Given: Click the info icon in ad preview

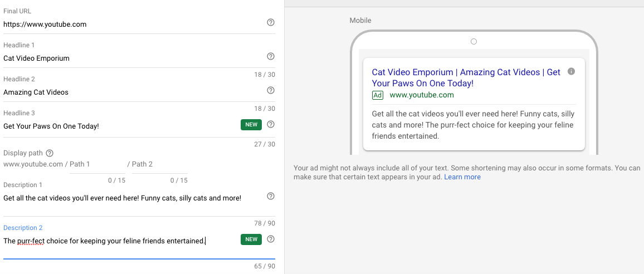Looking at the screenshot, I should (571, 72).
